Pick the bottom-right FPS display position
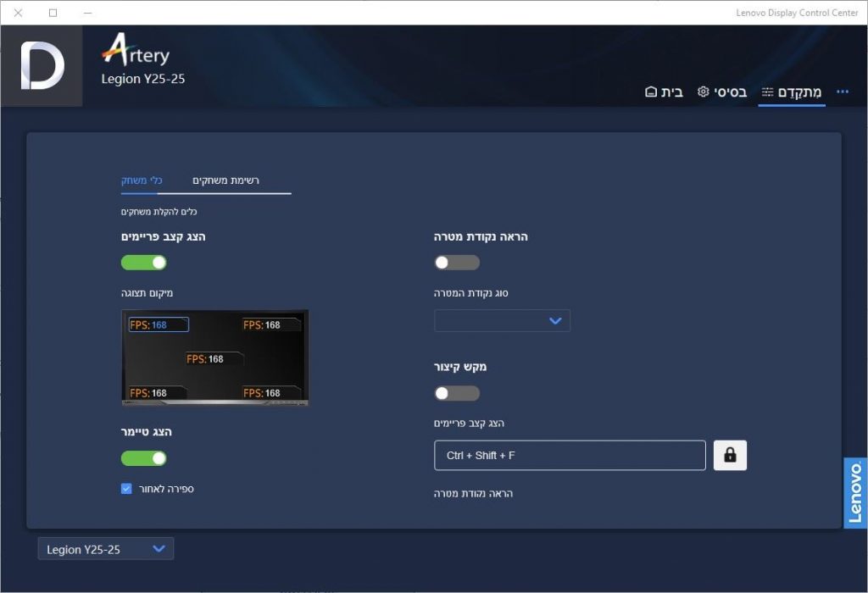The height and width of the screenshot is (593, 868). (x=271, y=393)
